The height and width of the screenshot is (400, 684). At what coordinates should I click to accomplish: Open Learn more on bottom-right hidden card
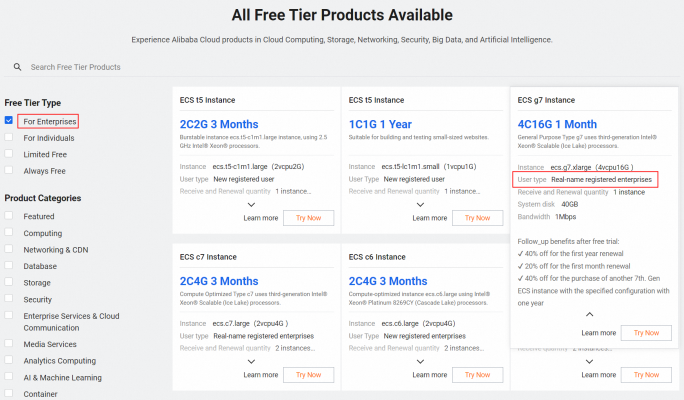pyautogui.click(x=598, y=375)
